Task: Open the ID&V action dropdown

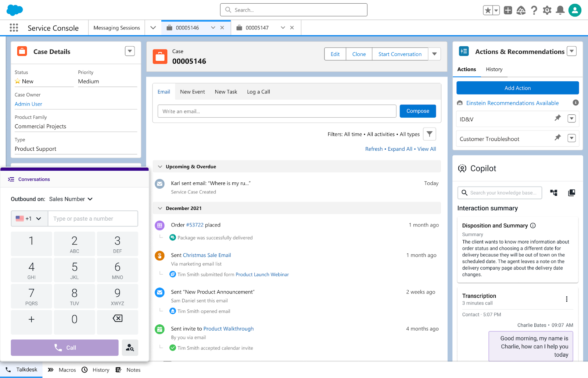Action: pos(571,118)
